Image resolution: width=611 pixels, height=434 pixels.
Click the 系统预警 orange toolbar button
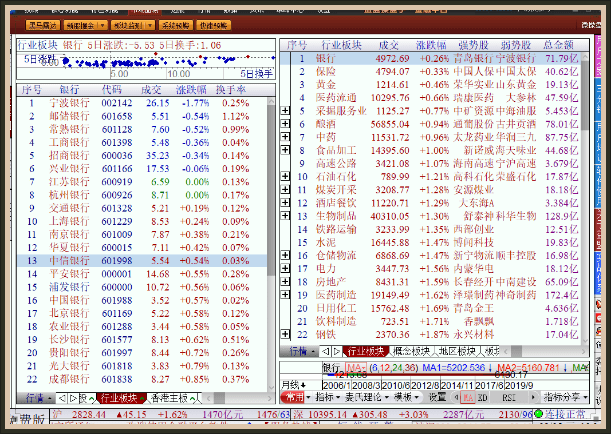coord(176,25)
